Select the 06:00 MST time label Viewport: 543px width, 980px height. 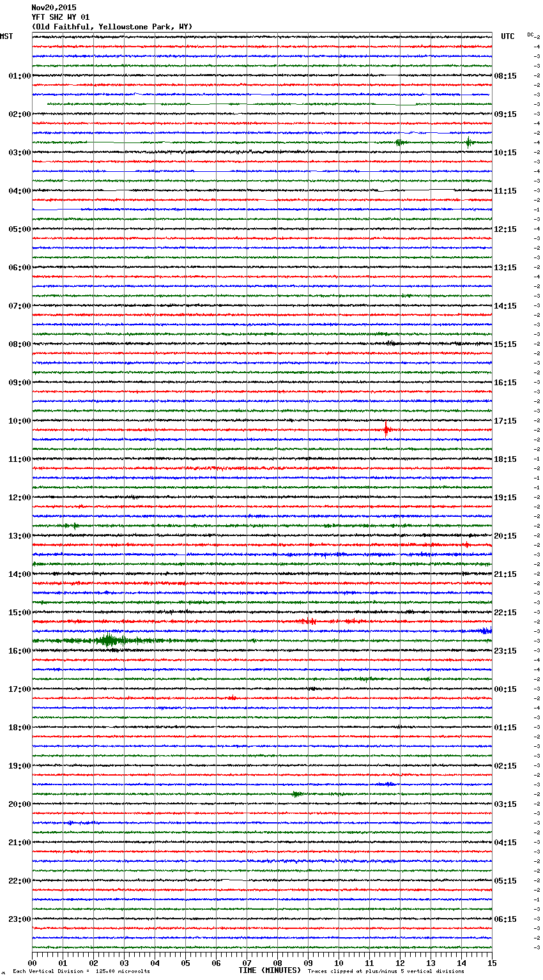pos(20,268)
